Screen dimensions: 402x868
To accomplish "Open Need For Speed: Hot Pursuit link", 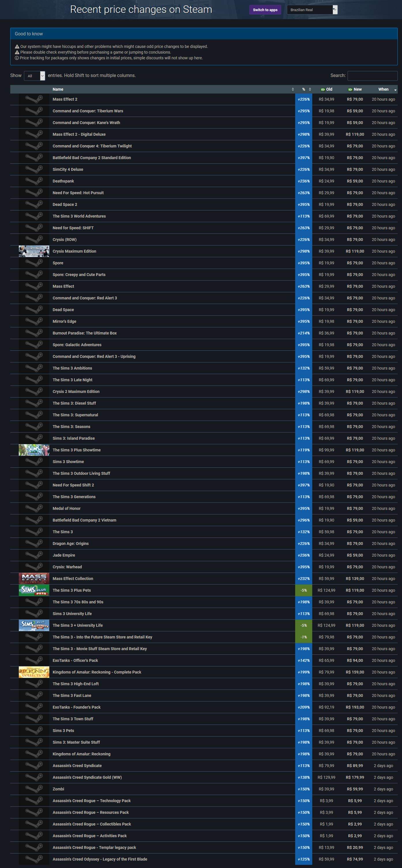I will [78, 193].
